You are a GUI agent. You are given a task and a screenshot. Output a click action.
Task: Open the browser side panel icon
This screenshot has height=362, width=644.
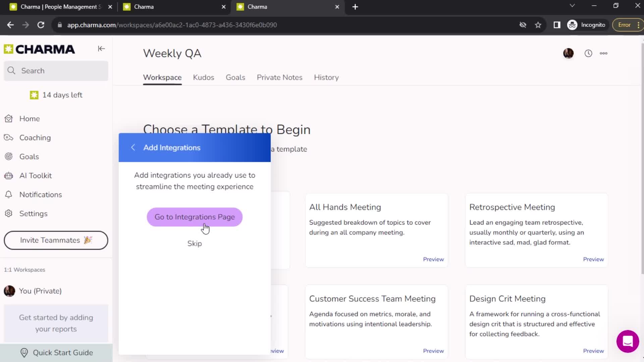[x=557, y=25]
